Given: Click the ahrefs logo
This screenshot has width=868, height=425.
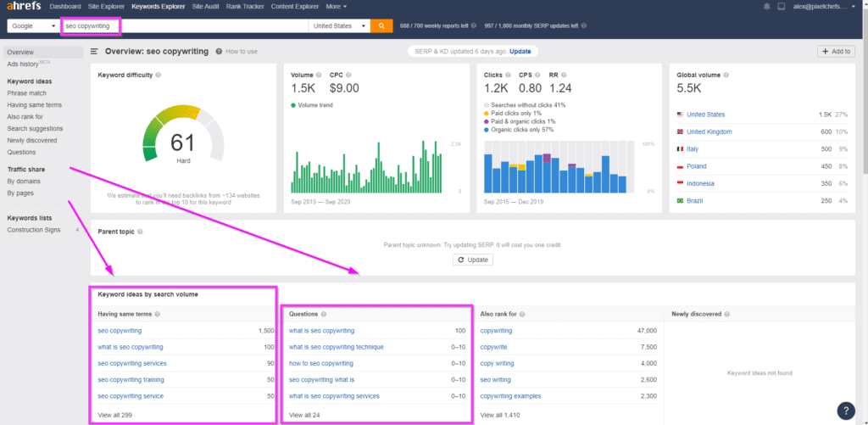Looking at the screenshot, I should [x=25, y=7].
